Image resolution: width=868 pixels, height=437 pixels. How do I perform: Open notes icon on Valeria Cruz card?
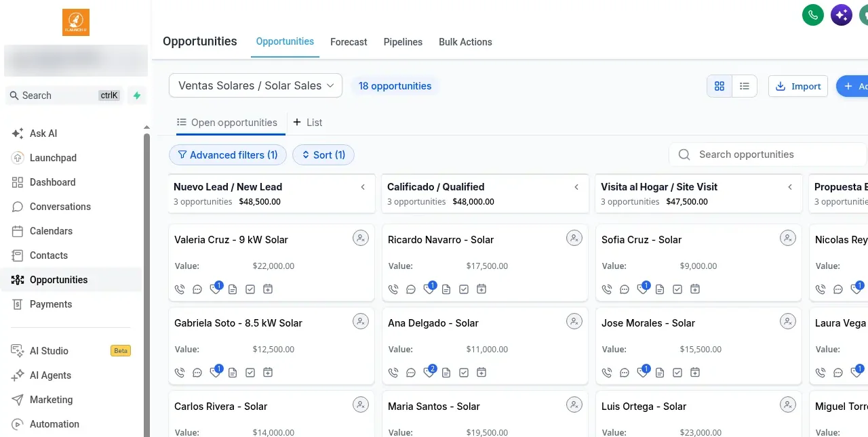[233, 289]
